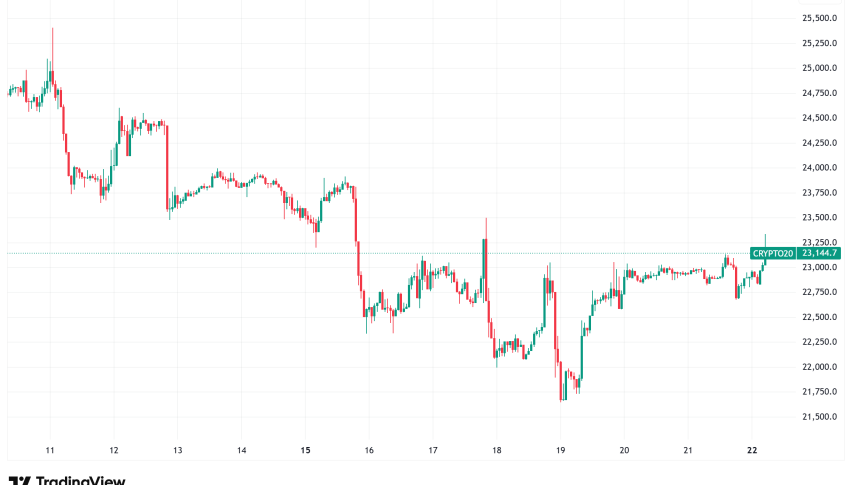Select bold date 15 on the time axis

tap(305, 450)
